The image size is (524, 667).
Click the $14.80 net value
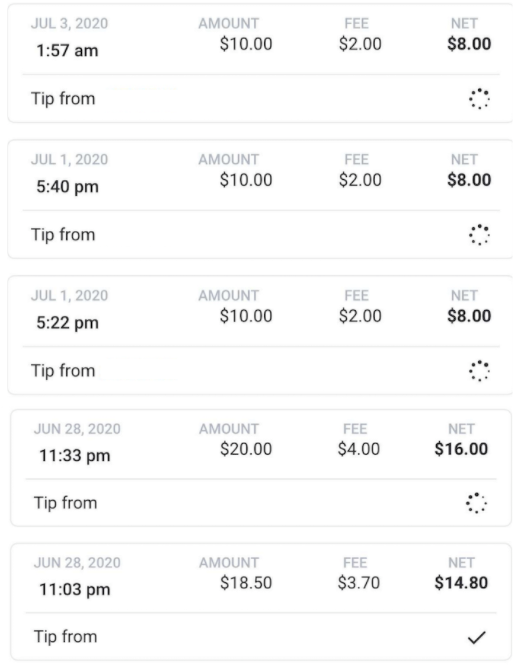tap(461, 582)
